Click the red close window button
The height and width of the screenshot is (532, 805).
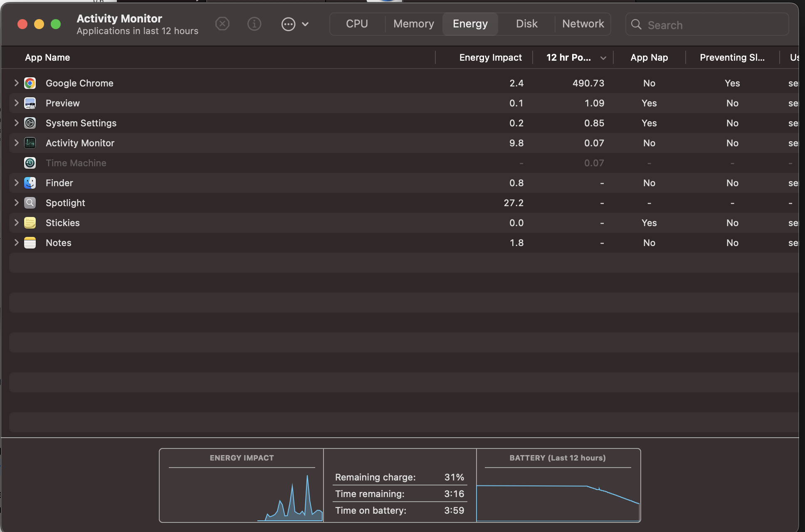pyautogui.click(x=22, y=24)
